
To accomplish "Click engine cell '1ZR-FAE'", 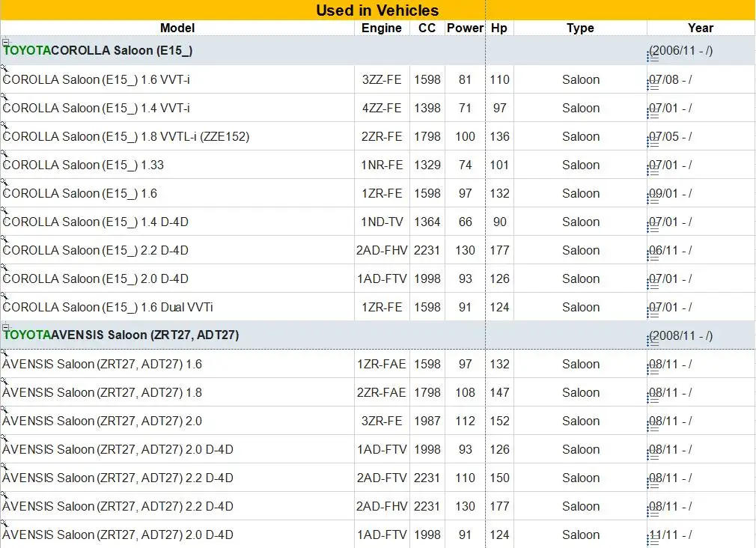I will (x=382, y=364).
